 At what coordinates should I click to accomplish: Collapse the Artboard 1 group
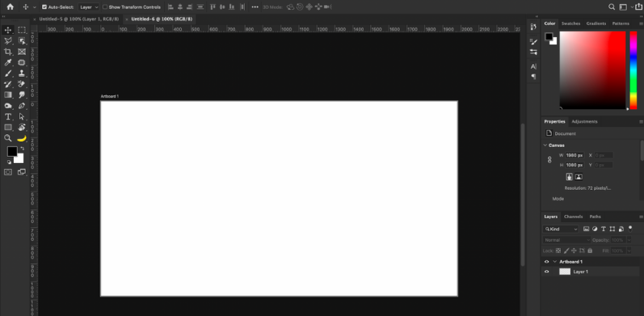click(555, 261)
